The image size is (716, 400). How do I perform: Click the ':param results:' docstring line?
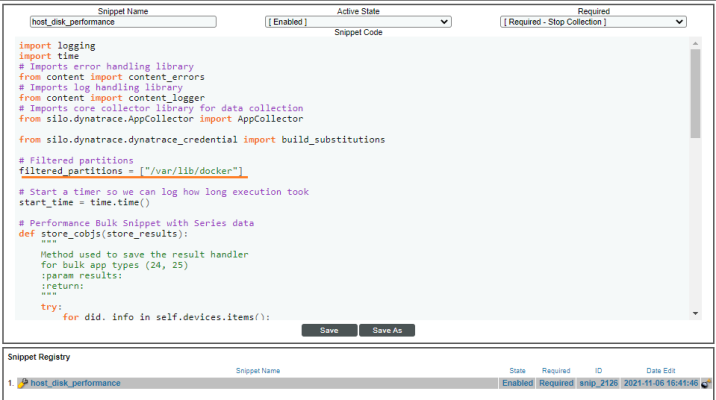[81, 275]
